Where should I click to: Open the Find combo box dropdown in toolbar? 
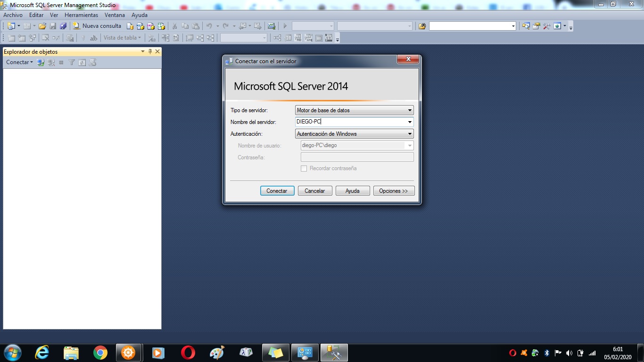pos(513,26)
